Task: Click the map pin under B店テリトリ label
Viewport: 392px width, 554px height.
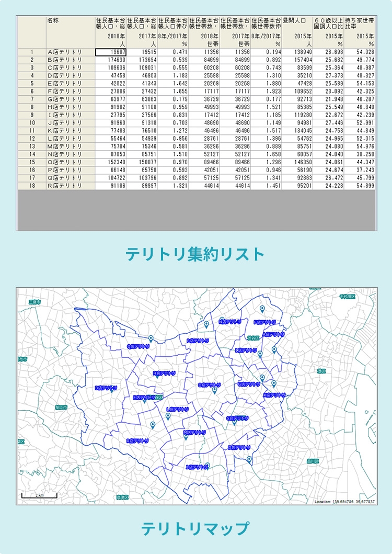Action: [112, 390]
